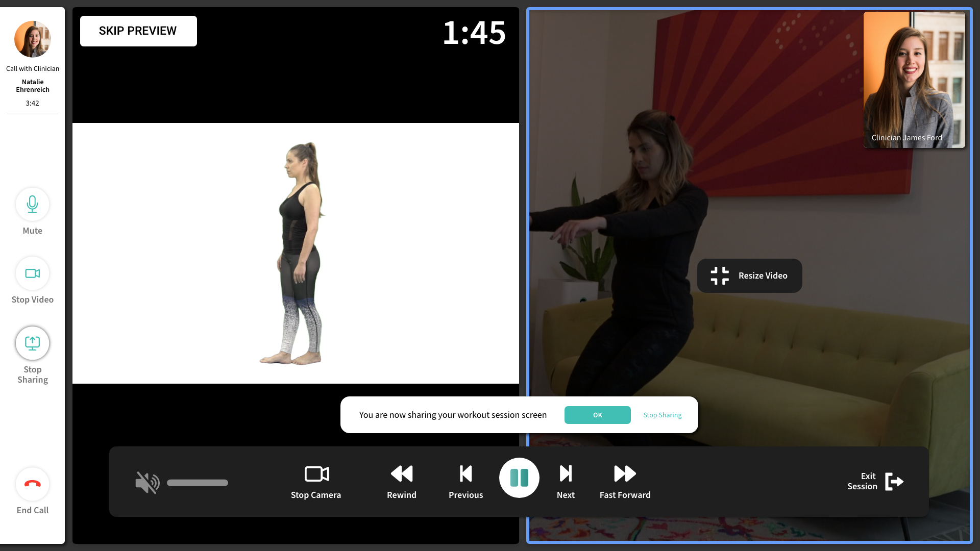Click the Exit Session icon
980x551 pixels.
pos(894,482)
